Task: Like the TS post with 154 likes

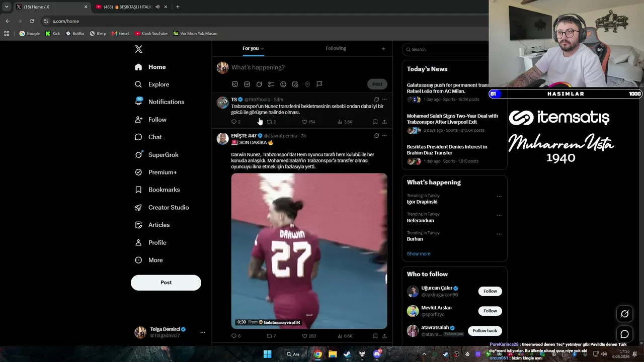Action: (308, 122)
